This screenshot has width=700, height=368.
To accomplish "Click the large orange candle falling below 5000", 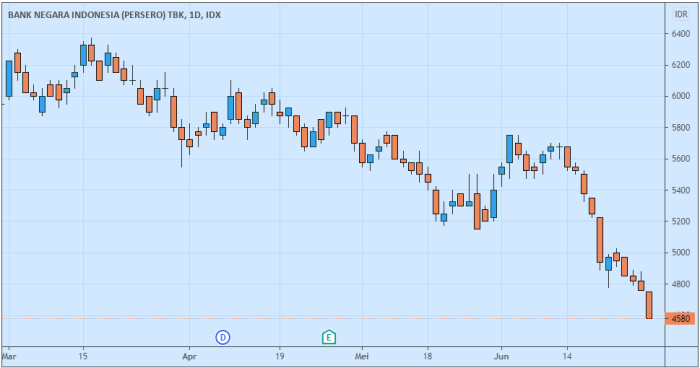I will click(600, 240).
